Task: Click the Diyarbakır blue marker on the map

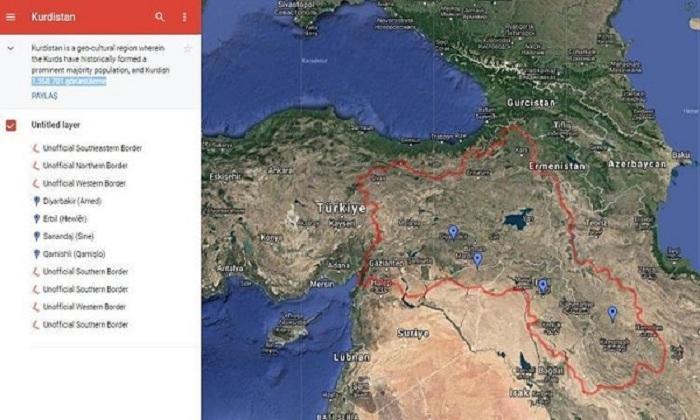Action: click(453, 232)
